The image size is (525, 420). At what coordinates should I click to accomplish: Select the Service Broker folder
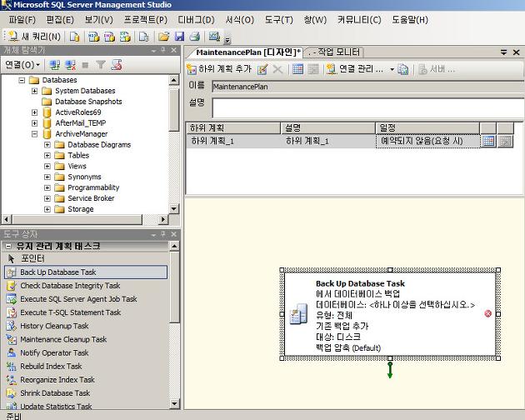click(91, 198)
